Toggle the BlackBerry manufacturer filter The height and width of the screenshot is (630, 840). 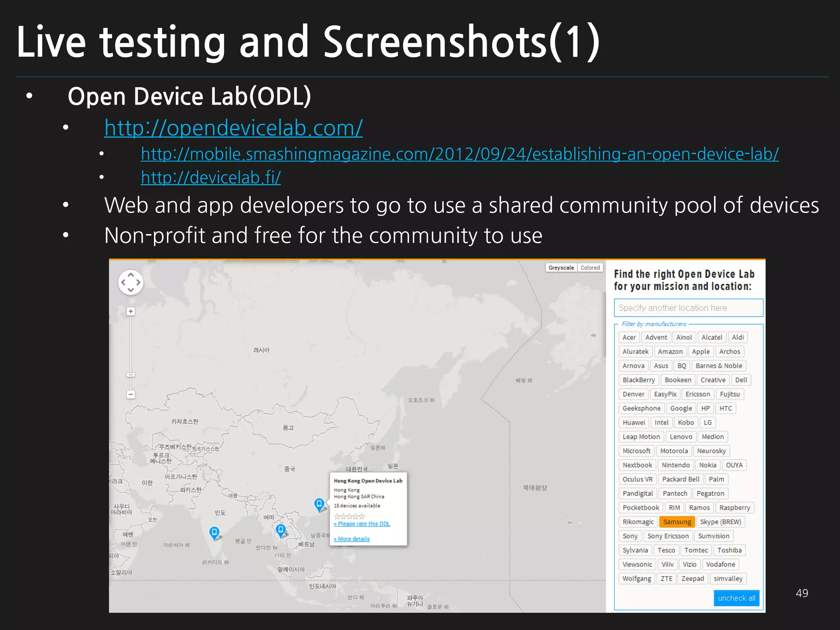coord(639,380)
